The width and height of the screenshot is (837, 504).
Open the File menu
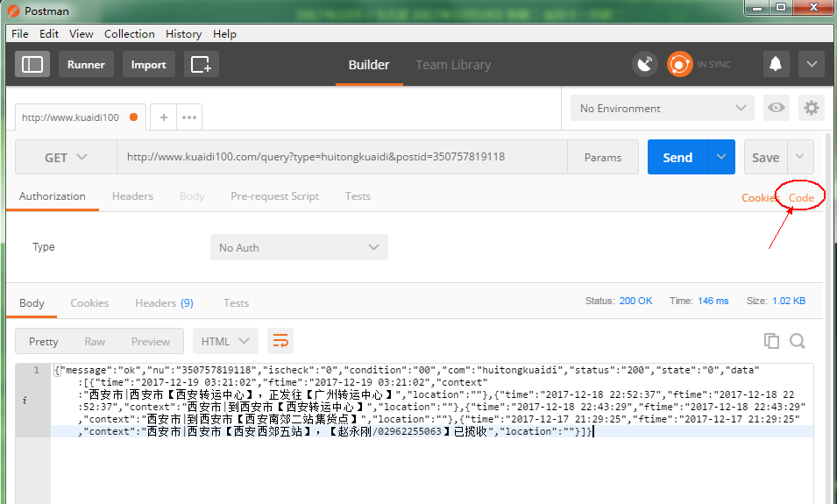pyautogui.click(x=20, y=33)
